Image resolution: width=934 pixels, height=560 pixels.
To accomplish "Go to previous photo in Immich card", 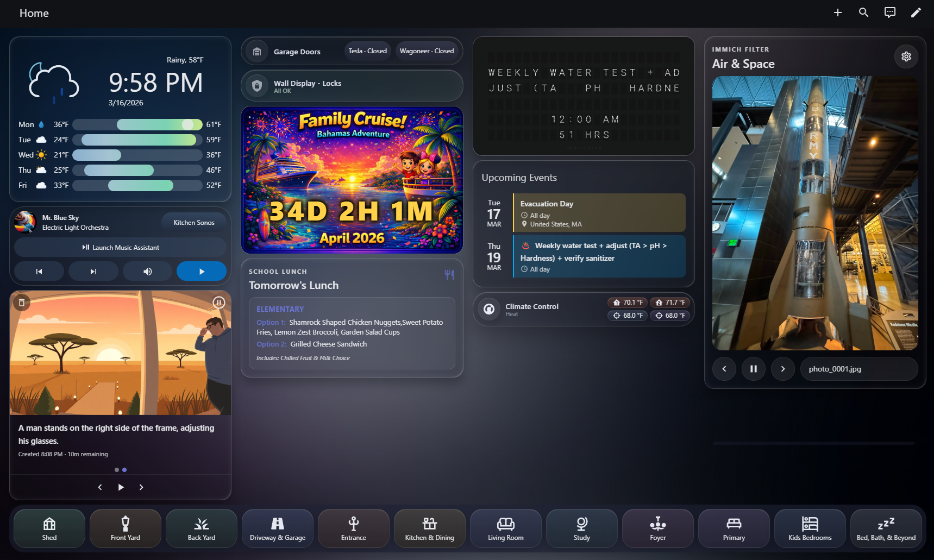I will [724, 369].
